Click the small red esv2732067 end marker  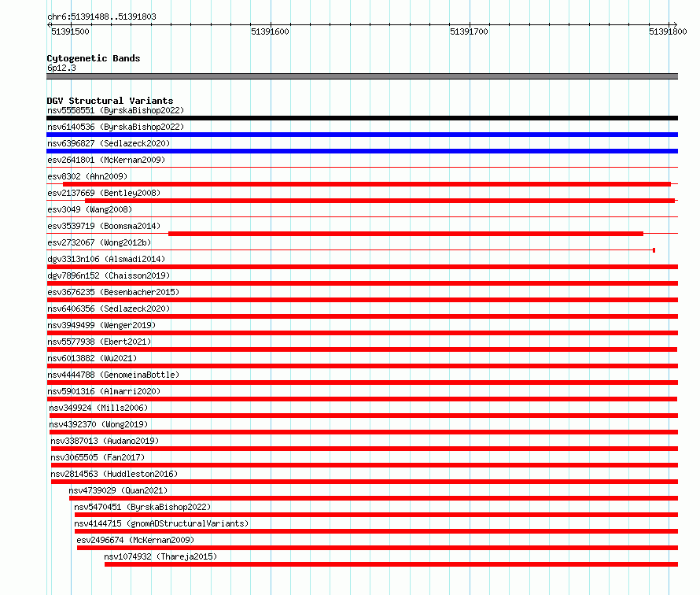point(654,250)
